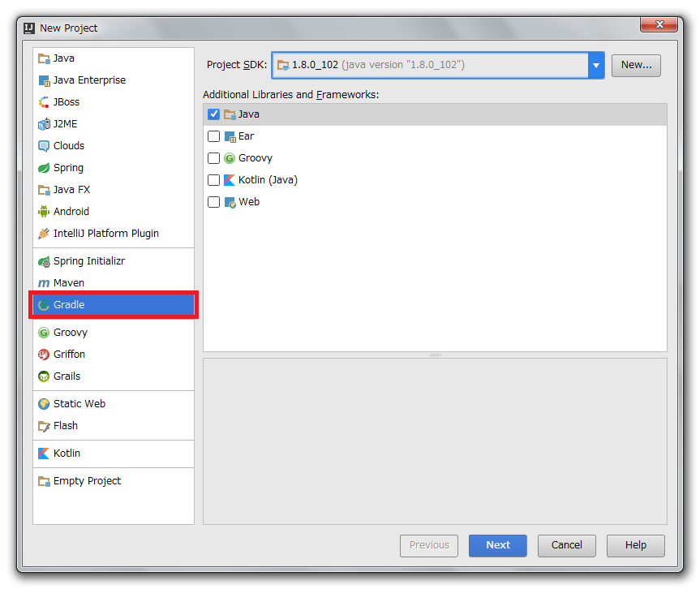The height and width of the screenshot is (589, 700).
Task: Click the empty framework description panel
Action: point(435,441)
